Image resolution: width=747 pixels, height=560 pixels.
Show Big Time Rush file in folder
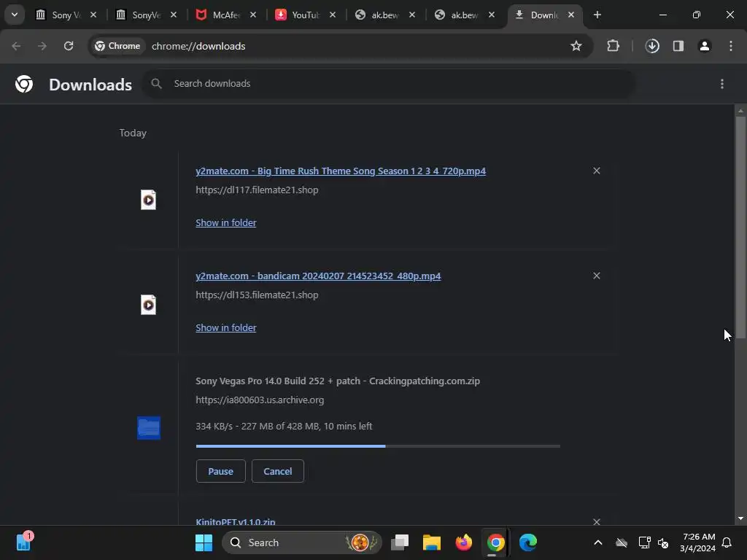coord(226,223)
